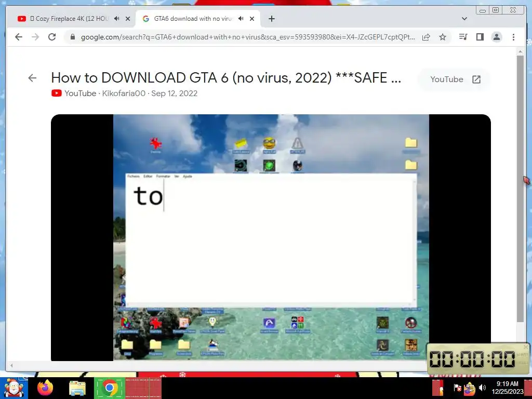Screen dimensions: 532x399
Task: Share this page icon in address bar
Action: click(426, 37)
